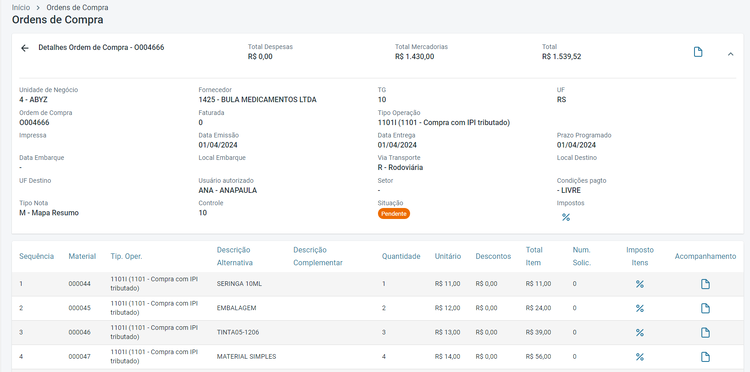View item taxes for TINTA05-1206 row
The image size is (750, 372).
click(x=640, y=332)
